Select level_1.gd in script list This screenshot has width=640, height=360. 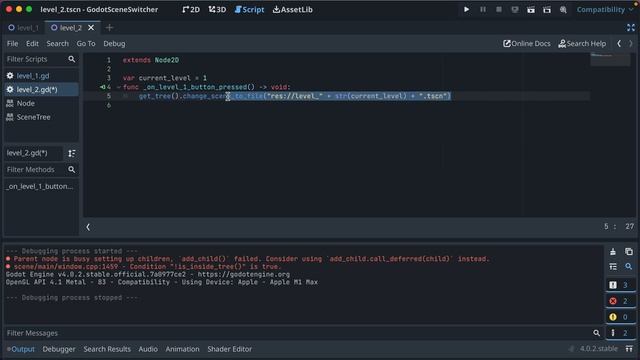tap(41, 76)
